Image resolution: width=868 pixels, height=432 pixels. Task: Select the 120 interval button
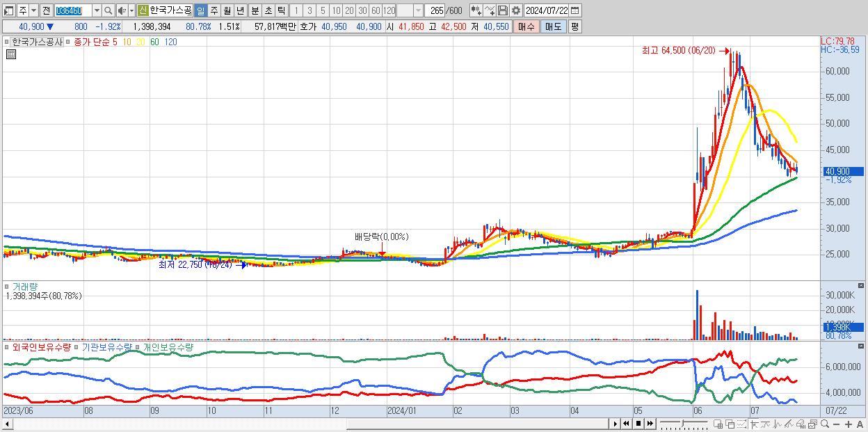pos(389,10)
